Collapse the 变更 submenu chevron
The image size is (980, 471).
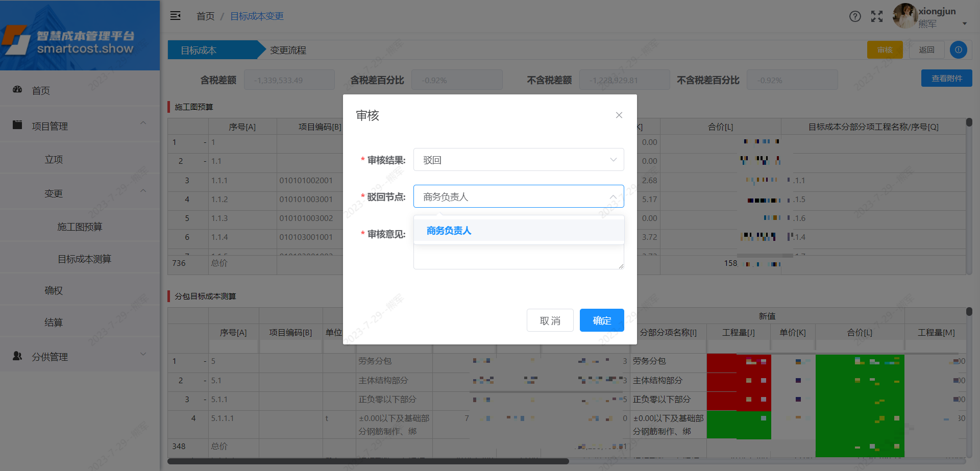143,190
